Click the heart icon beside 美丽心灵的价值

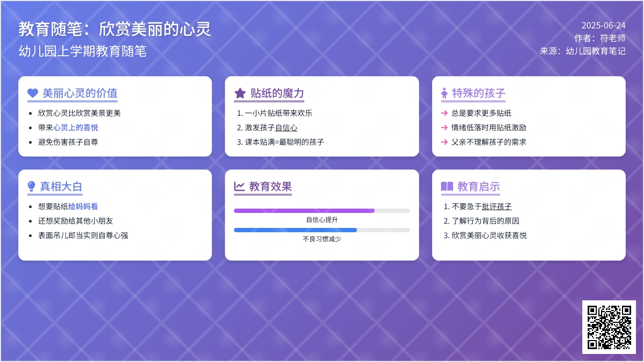click(33, 93)
